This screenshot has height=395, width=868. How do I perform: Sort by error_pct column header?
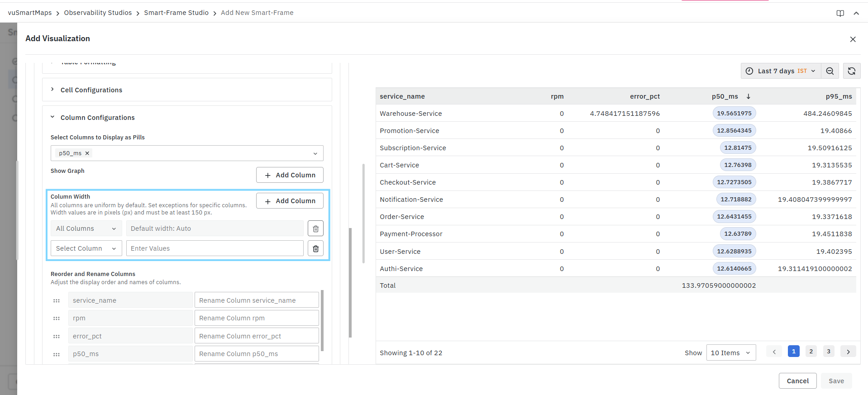tap(645, 96)
